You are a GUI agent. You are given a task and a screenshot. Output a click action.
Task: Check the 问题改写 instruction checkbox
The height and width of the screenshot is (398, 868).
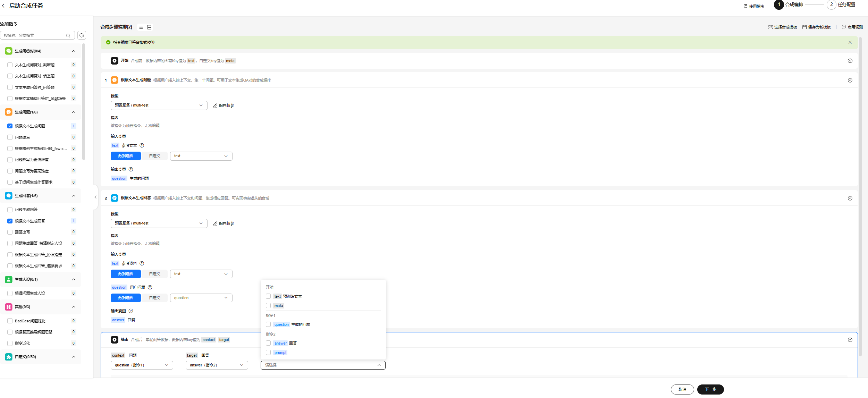point(10,137)
